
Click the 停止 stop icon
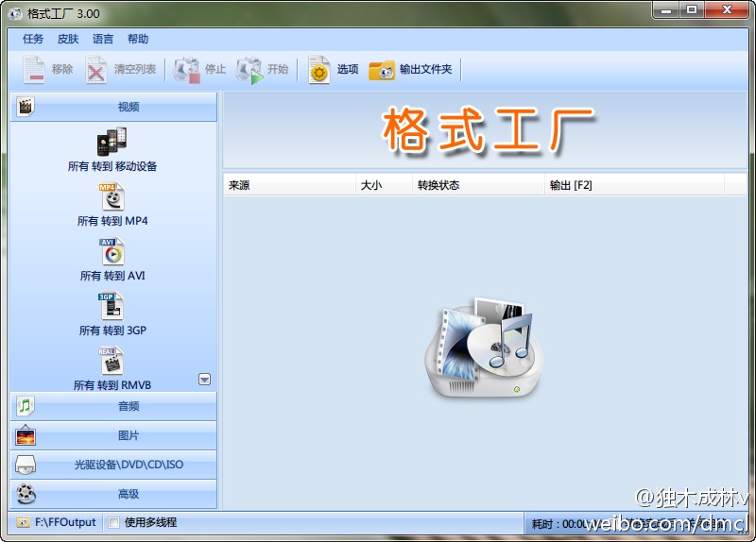point(187,70)
